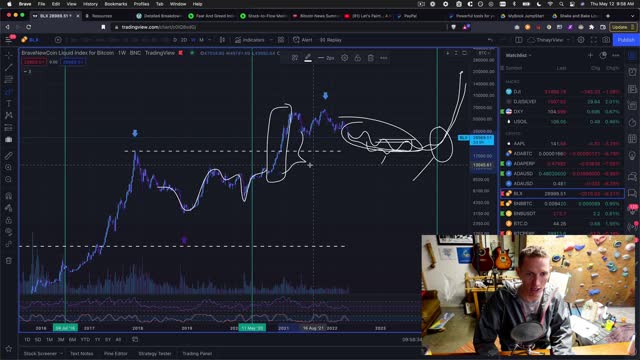Screen dimensions: 640x360
Task: Click the bar replay circle icon near symbol
Action: (58, 40)
